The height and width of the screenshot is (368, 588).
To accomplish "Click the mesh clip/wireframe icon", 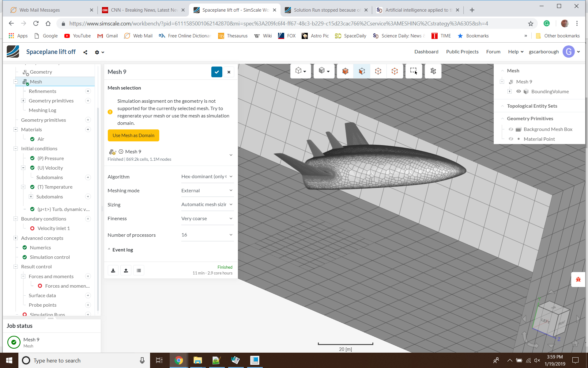I will [433, 71].
